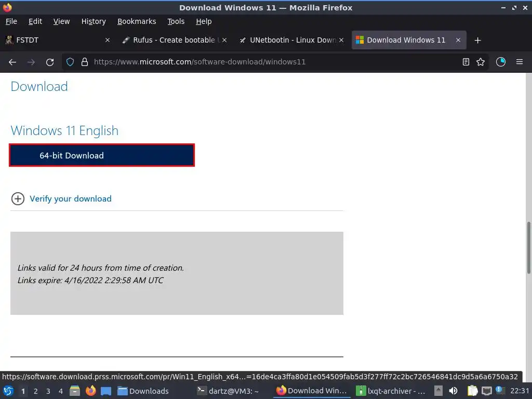Open removable media tray icon
The image size is (532, 399).
(x=438, y=391)
